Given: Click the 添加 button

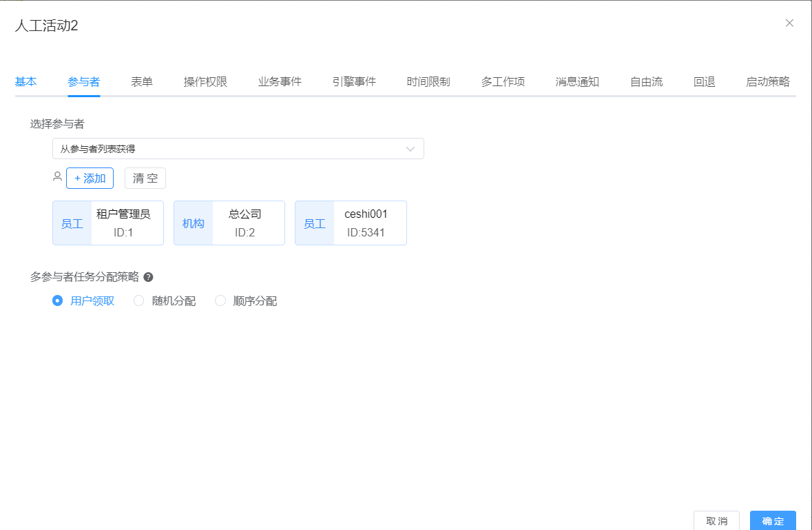Looking at the screenshot, I should tap(90, 179).
